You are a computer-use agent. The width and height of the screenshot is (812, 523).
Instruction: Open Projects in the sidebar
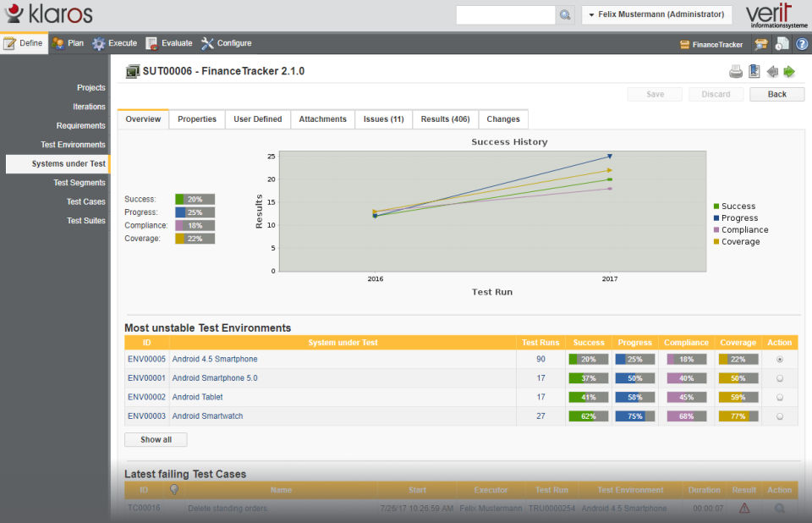click(91, 88)
